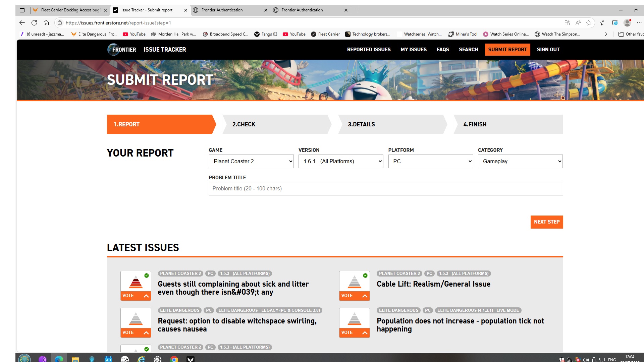
Task: Add this page to favorites
Action: [589, 23]
